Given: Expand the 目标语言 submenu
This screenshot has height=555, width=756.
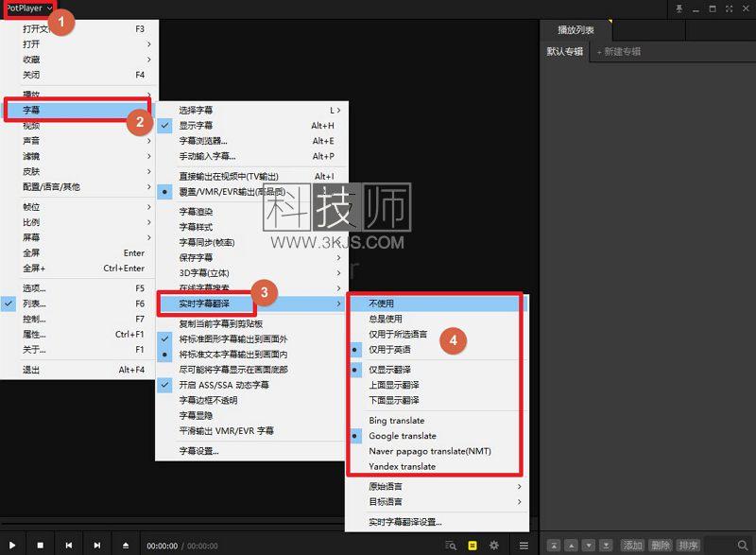Looking at the screenshot, I should click(437, 501).
